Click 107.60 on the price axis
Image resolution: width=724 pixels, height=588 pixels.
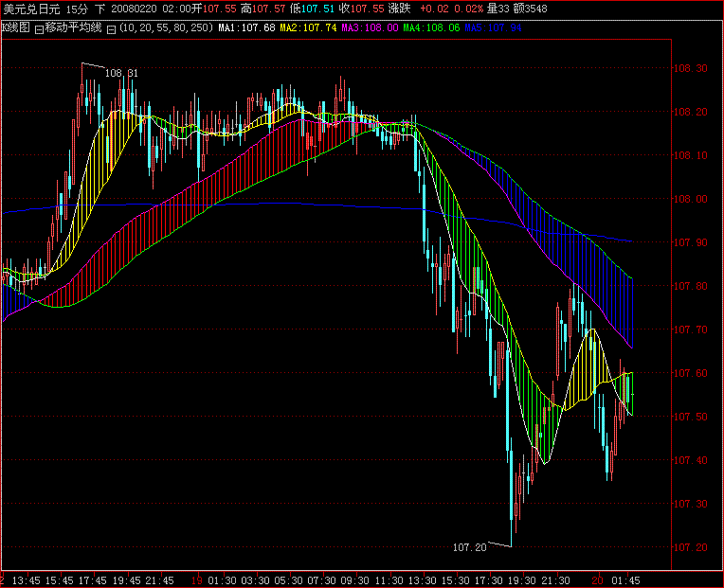690,373
